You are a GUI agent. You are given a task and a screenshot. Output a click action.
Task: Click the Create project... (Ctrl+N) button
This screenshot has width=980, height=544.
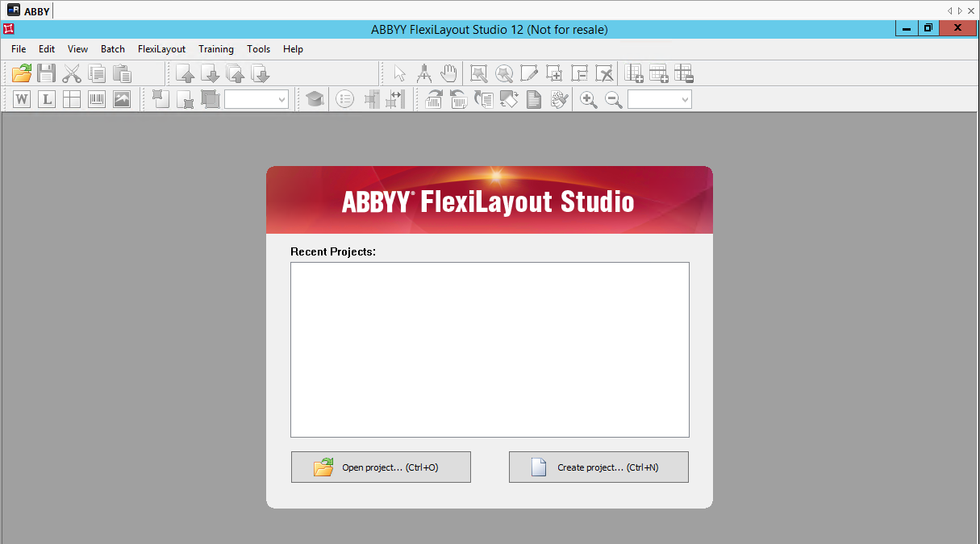tap(598, 467)
